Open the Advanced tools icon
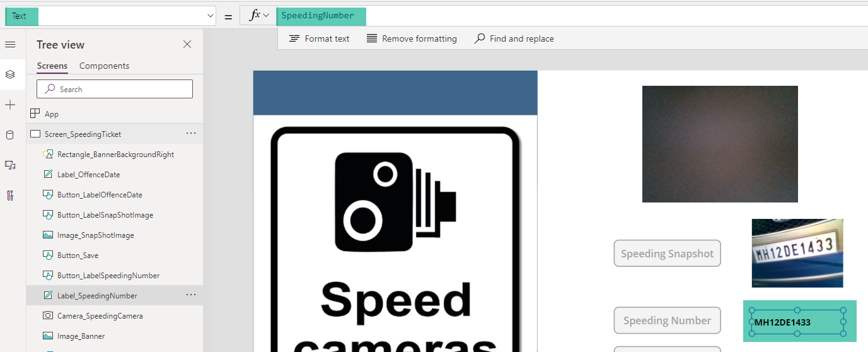 click(9, 195)
